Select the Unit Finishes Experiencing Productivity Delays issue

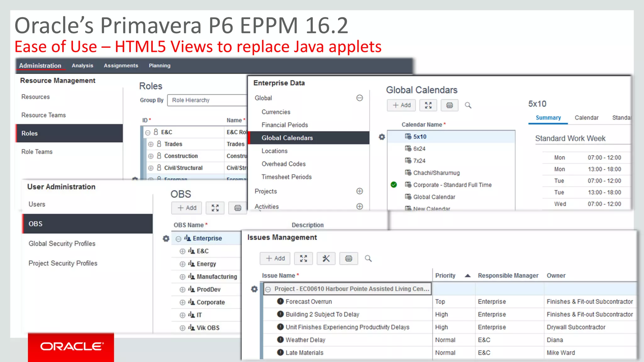pyautogui.click(x=347, y=327)
